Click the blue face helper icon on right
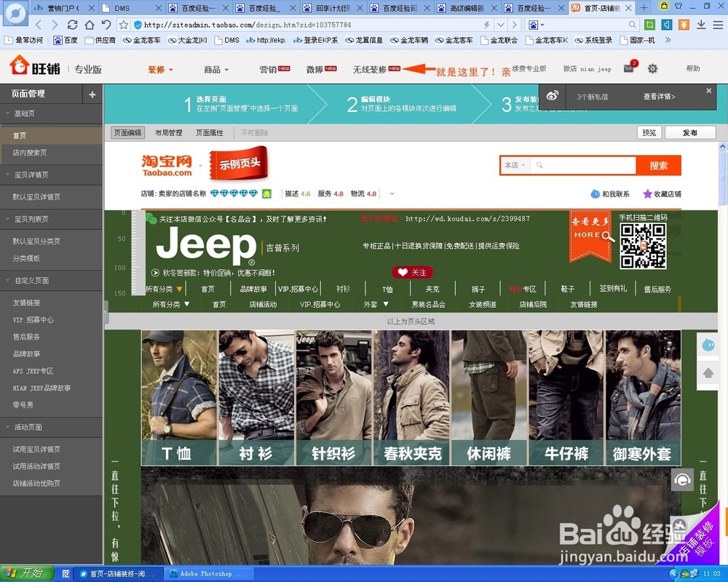Screen dimensions: 728x582 tap(708, 345)
